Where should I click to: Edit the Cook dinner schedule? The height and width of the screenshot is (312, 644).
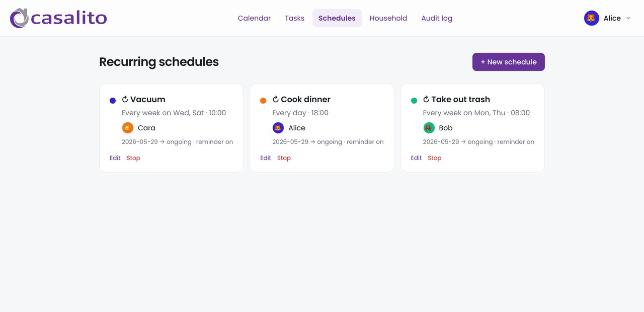coord(266,158)
